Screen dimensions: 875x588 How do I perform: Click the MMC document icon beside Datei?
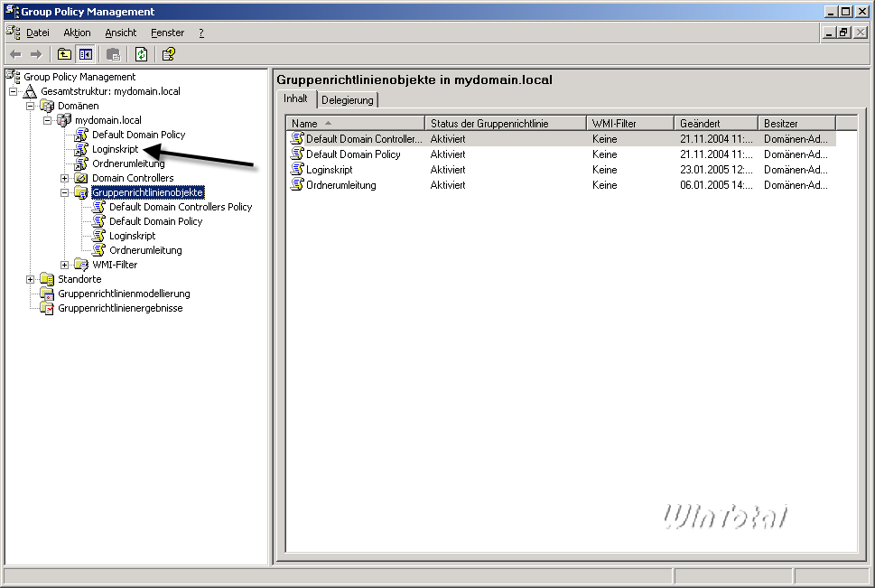coord(14,33)
